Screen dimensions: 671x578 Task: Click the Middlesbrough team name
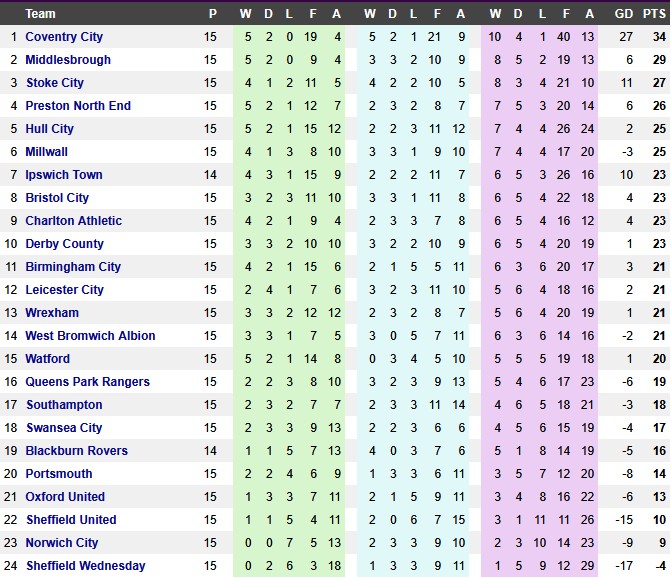point(68,60)
